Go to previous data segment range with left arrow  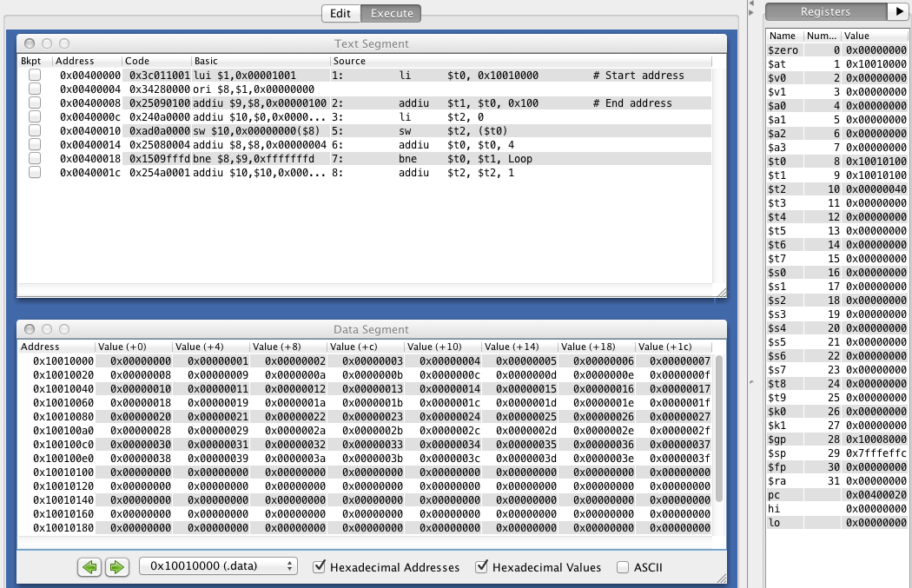[89, 566]
